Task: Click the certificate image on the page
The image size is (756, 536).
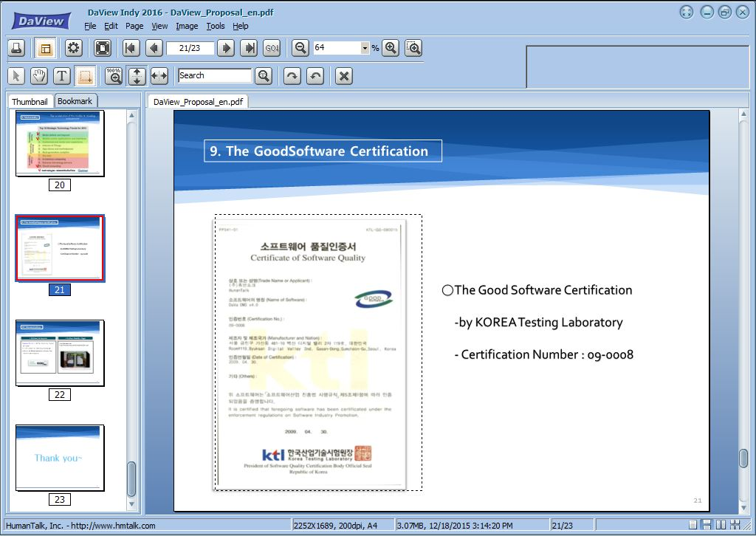Action: pyautogui.click(x=311, y=355)
